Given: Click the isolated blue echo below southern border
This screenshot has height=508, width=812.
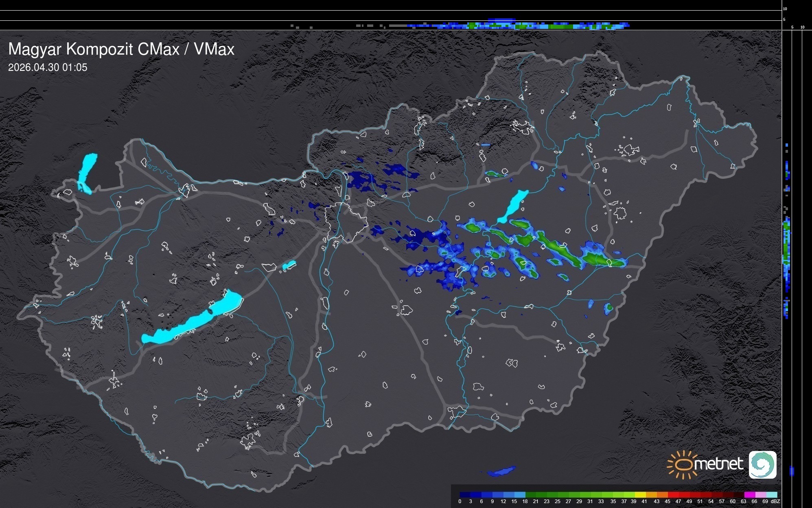Looking at the screenshot, I should tap(501, 471).
